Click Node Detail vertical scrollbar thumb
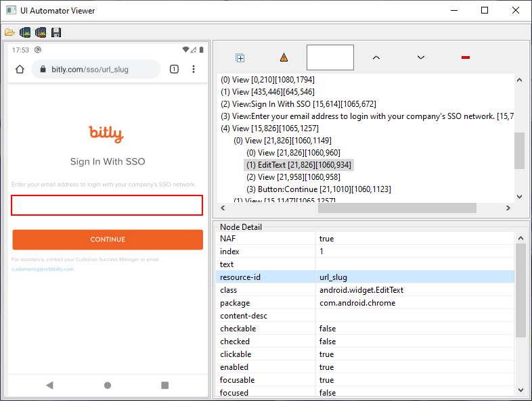 click(x=520, y=290)
